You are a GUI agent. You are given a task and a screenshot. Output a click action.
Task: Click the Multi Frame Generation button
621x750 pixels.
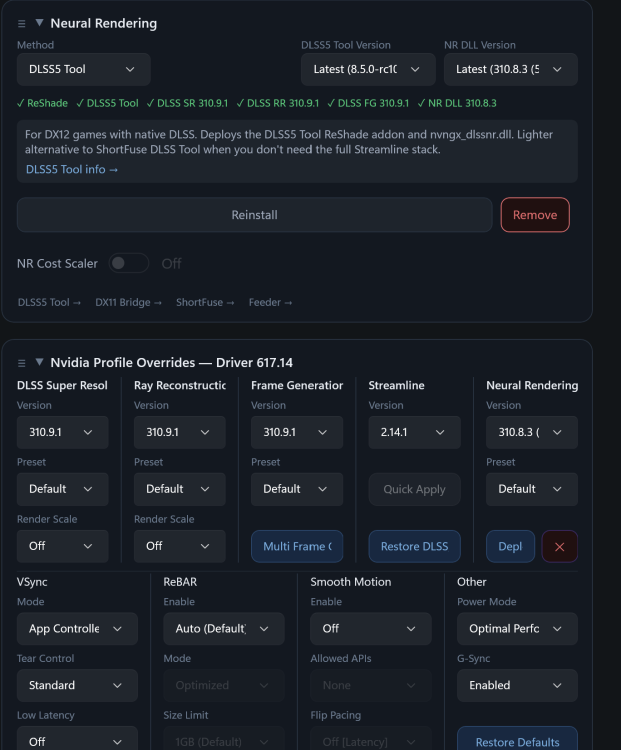click(297, 546)
